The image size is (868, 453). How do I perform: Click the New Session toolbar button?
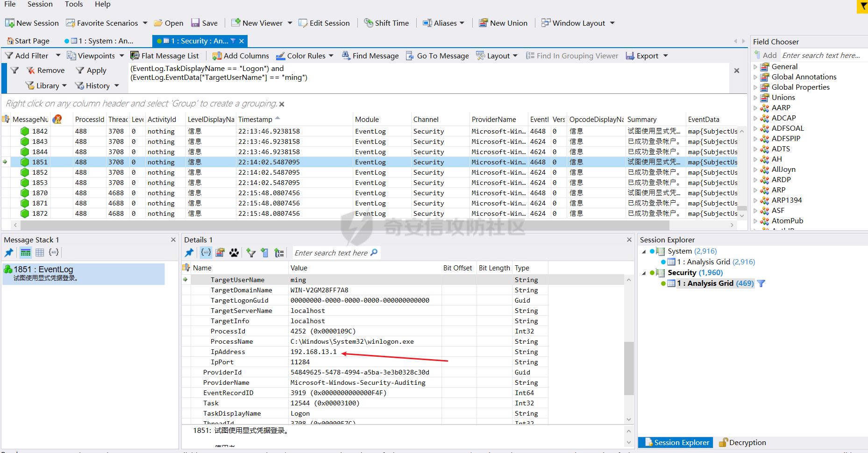32,23
